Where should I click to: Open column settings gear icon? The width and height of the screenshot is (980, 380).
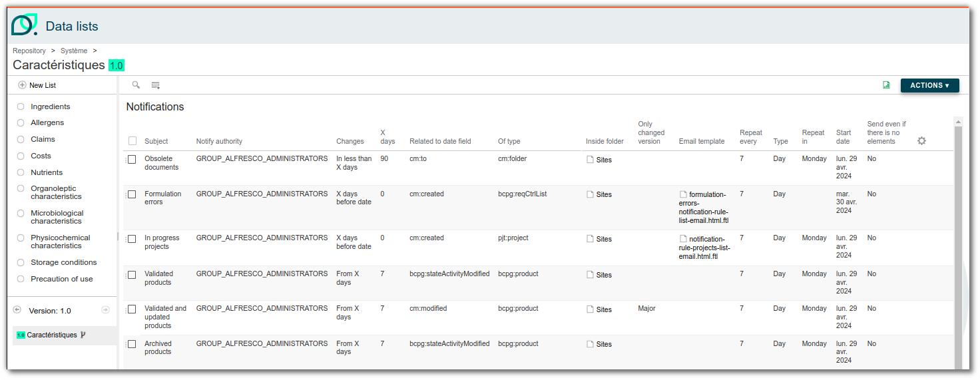(x=921, y=140)
